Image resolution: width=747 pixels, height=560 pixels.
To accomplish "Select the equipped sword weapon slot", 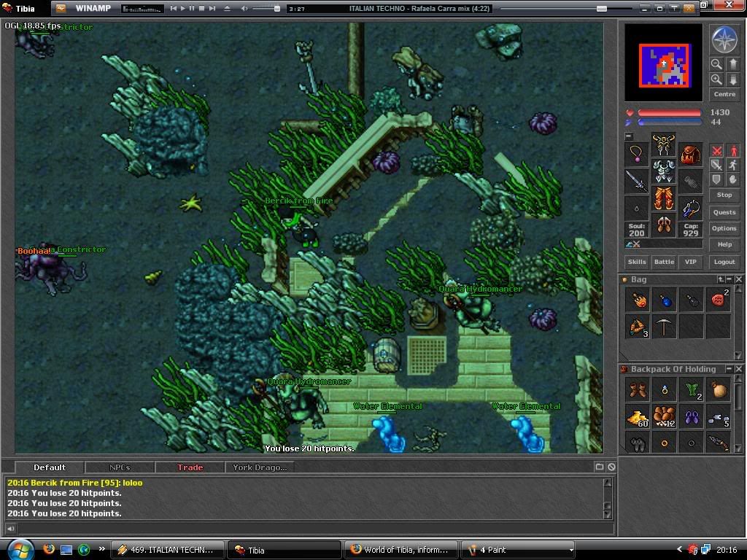I will 637,182.
